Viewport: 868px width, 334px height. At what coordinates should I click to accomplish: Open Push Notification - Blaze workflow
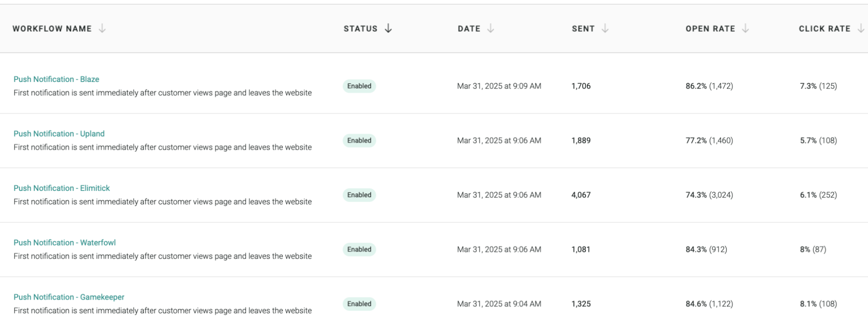56,79
